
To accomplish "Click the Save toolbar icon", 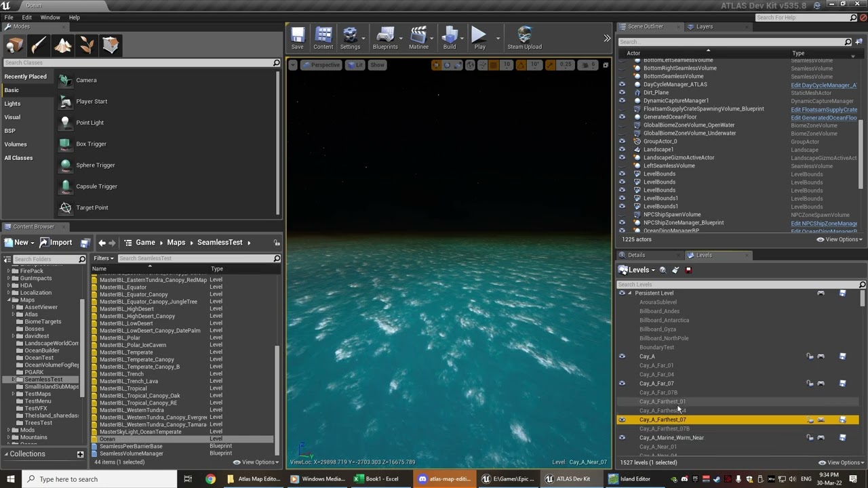I will 297,38.
